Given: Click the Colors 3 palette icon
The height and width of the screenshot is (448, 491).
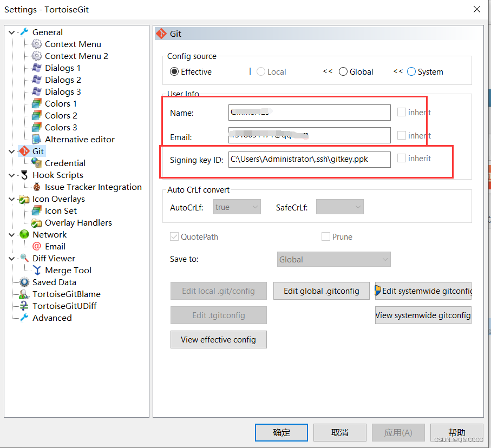Looking at the screenshot, I should 37,127.
